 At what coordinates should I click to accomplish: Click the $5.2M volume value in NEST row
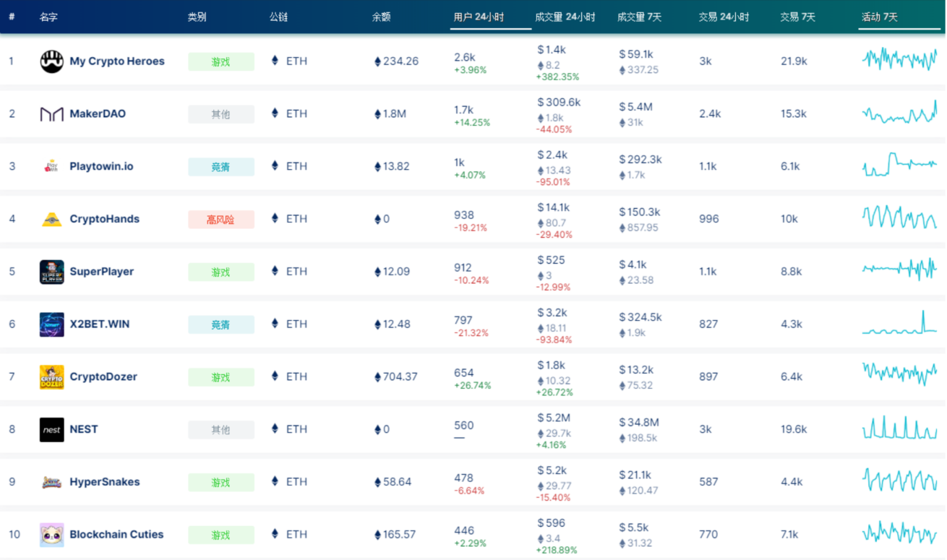coord(554,418)
